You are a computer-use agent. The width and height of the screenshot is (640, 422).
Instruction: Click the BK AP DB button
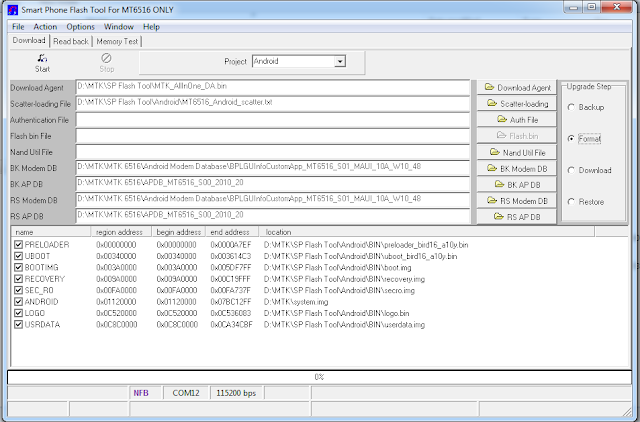pos(517,184)
